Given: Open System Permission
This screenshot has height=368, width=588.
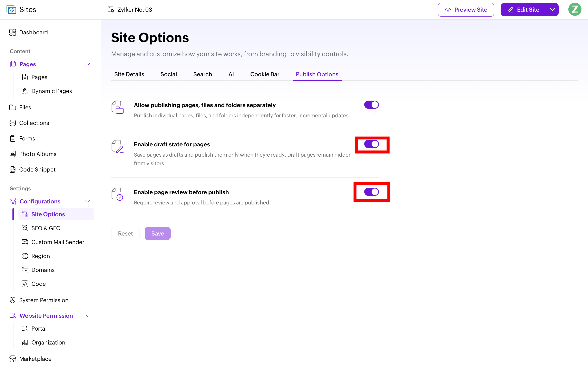Looking at the screenshot, I should tap(39, 300).
